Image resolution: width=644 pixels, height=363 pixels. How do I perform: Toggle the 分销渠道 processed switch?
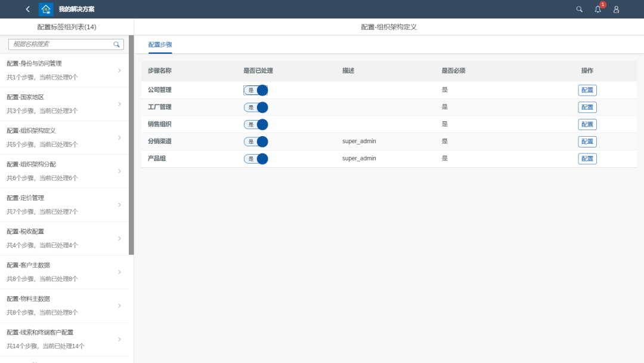[256, 141]
